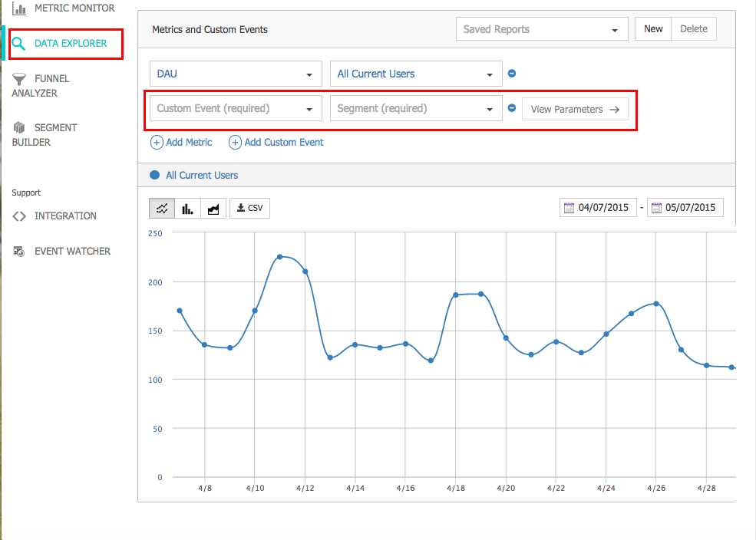Remove the DAU metric row
The width and height of the screenshot is (756, 540).
512,74
